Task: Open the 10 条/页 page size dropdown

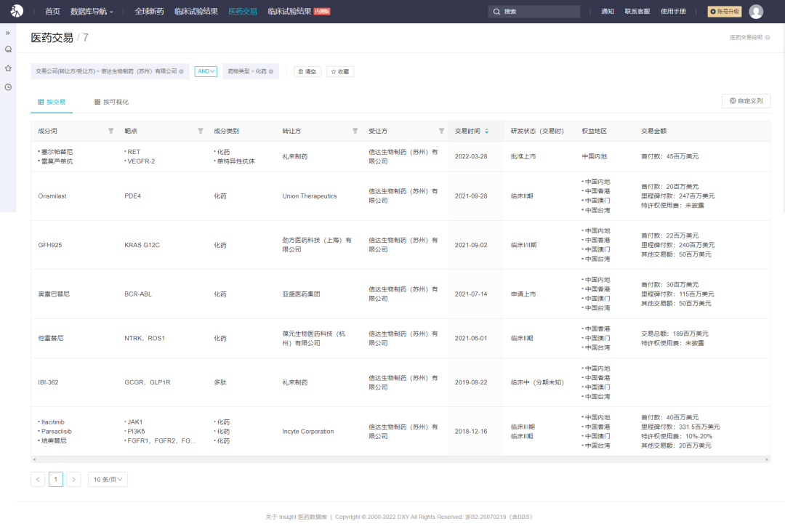Action: click(108, 480)
